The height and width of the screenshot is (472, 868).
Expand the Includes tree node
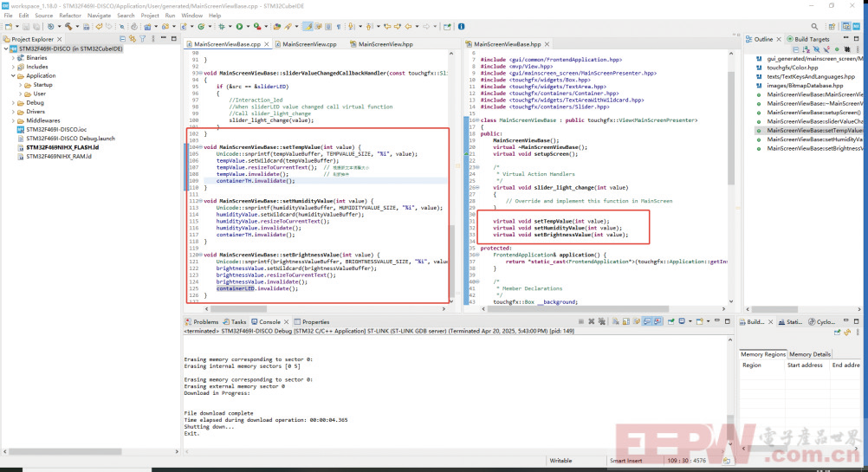pyautogui.click(x=13, y=67)
